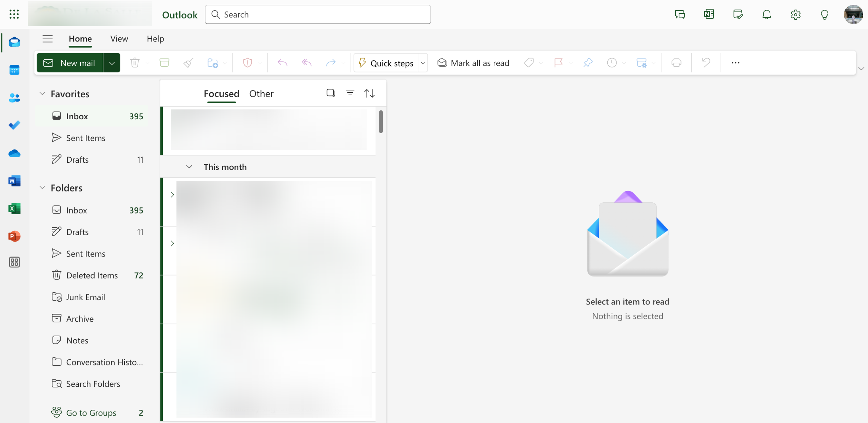Click the Search input field
Screen dimensions: 868x423
click(318, 15)
